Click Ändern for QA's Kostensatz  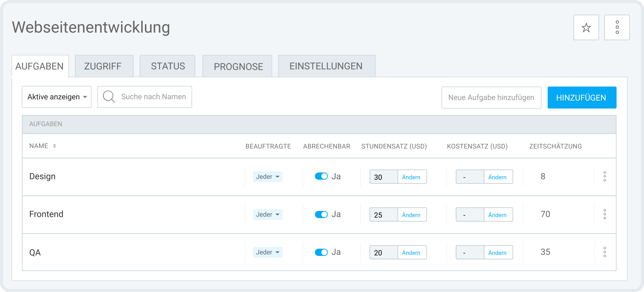click(x=498, y=253)
